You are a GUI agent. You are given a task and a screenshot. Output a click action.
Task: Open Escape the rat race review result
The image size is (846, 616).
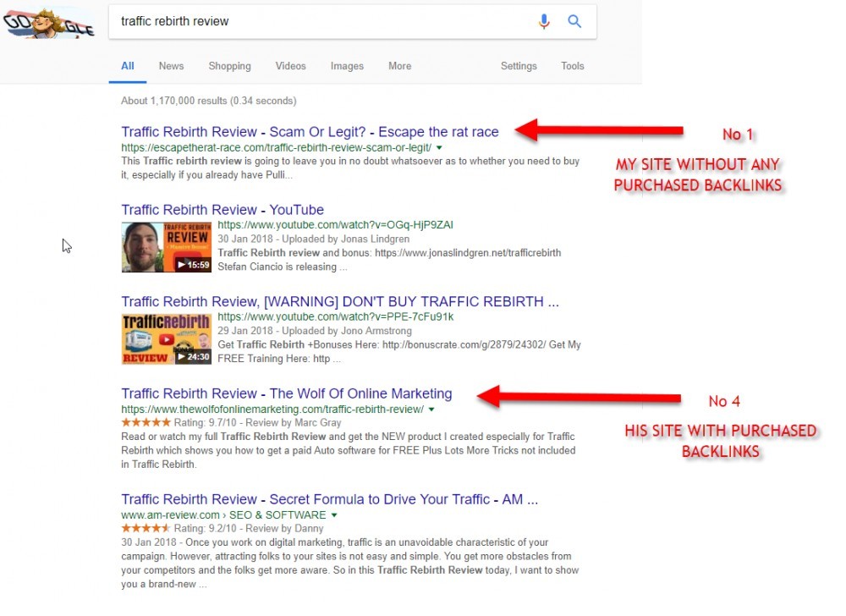310,132
